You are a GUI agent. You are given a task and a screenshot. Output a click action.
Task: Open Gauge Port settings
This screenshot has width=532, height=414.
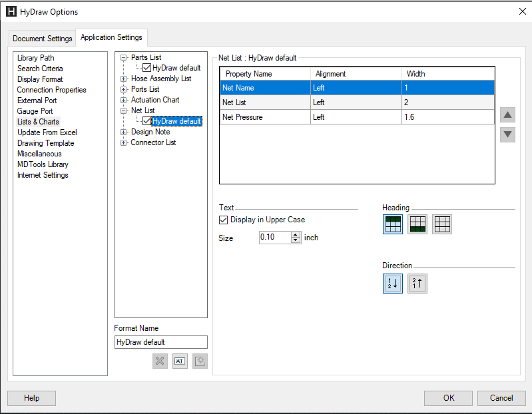coord(35,111)
